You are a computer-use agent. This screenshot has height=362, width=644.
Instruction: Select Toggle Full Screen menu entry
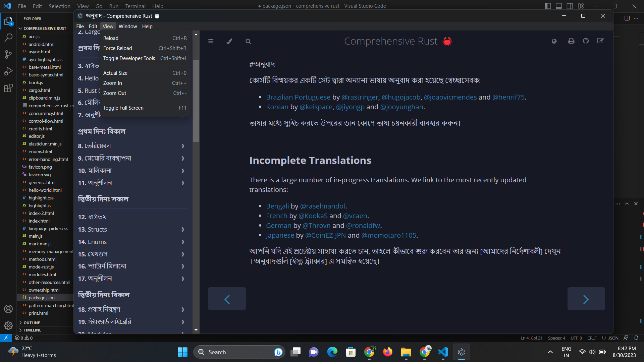[123, 108]
